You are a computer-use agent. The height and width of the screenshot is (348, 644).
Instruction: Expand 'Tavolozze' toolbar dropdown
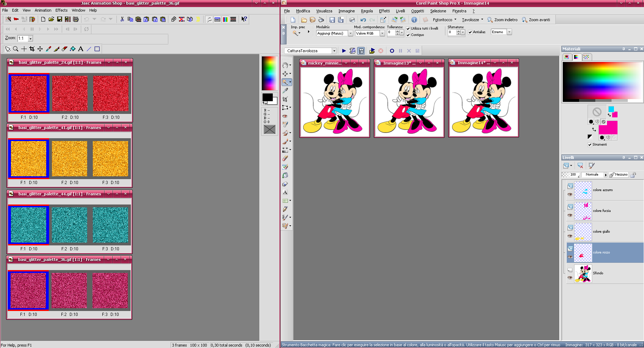482,20
